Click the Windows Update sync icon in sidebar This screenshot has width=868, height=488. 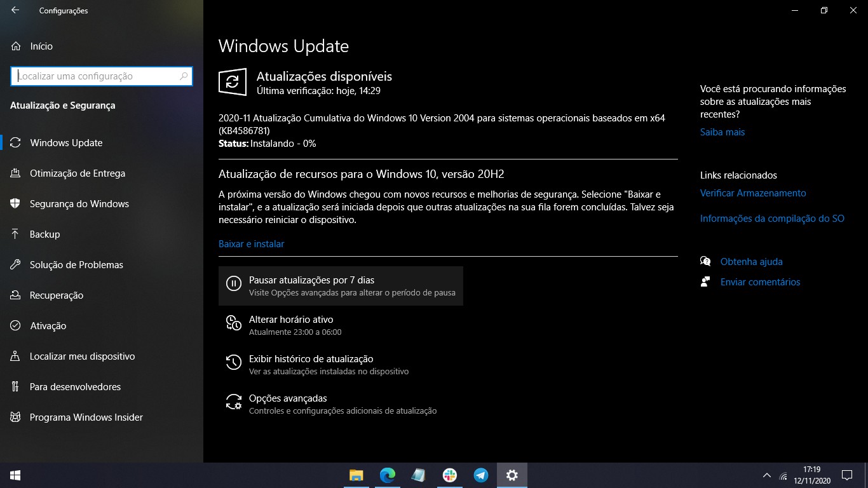pyautogui.click(x=16, y=143)
